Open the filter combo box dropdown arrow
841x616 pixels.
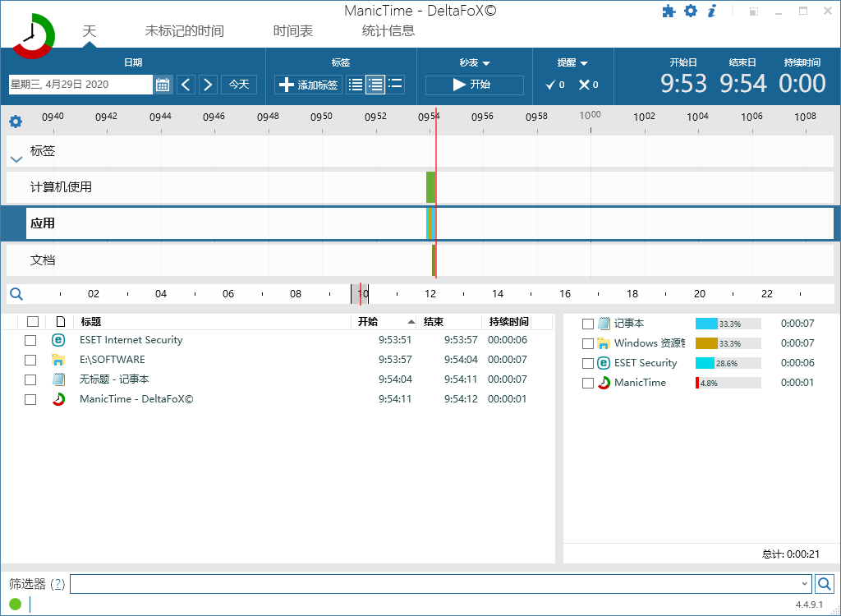click(805, 584)
